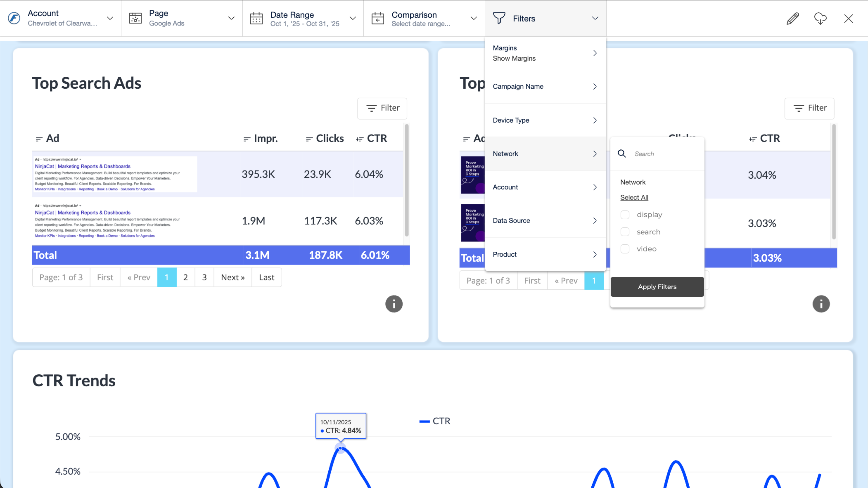This screenshot has width=868, height=488.
Task: Check the search network checkbox
Action: click(x=625, y=232)
